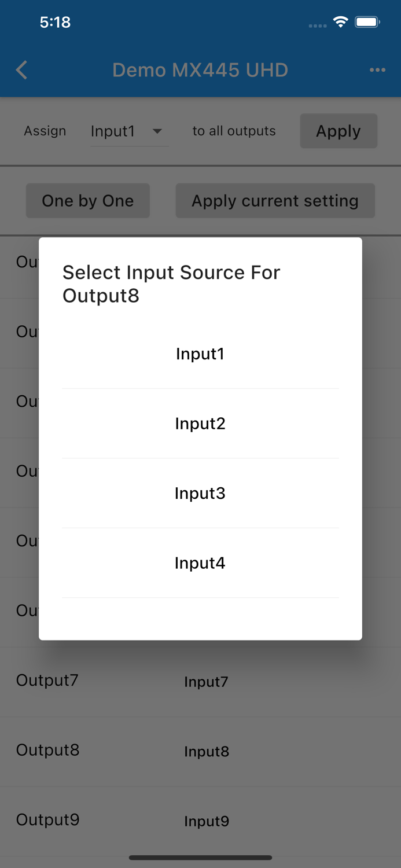Tap Apply current setting button
Screen dimensions: 401x868
[275, 201]
